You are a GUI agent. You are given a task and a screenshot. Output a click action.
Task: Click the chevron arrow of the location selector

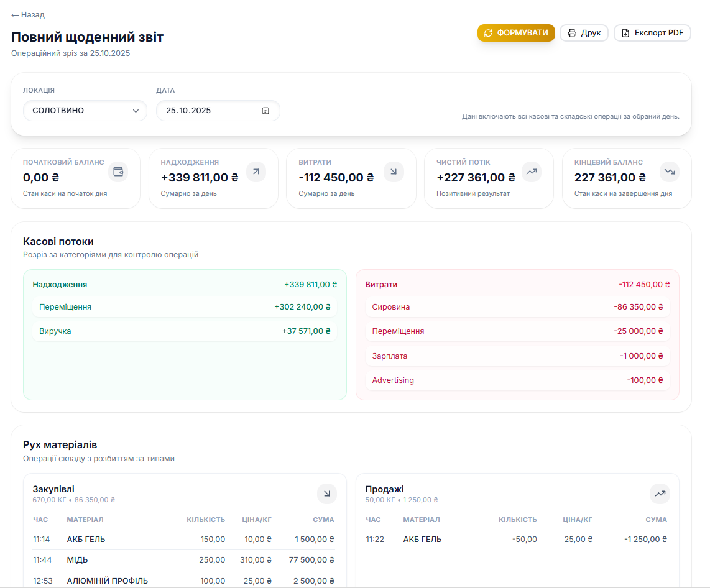point(136,111)
